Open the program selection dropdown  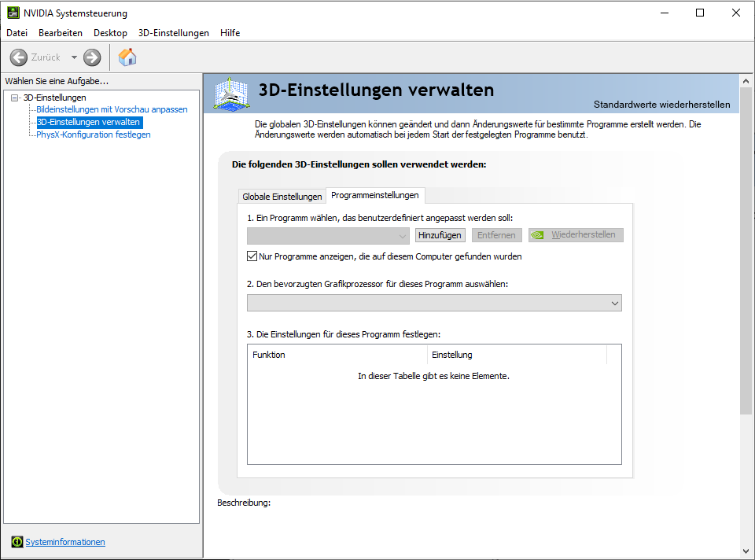(328, 236)
